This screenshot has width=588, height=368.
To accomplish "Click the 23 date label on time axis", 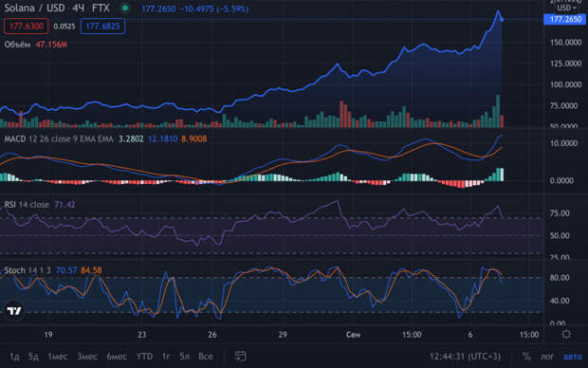I will coord(141,335).
